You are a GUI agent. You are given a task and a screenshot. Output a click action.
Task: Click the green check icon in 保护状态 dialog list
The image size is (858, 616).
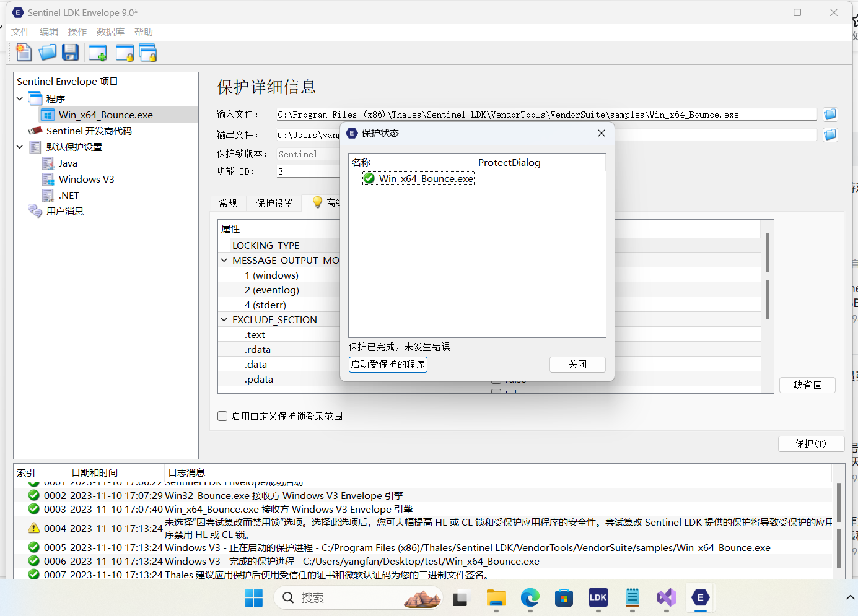[369, 178]
